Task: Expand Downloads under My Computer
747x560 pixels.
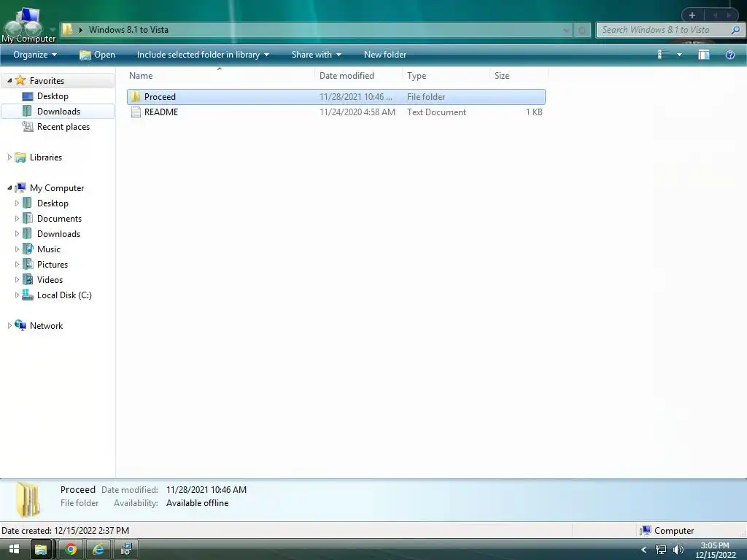Action: click(x=18, y=234)
